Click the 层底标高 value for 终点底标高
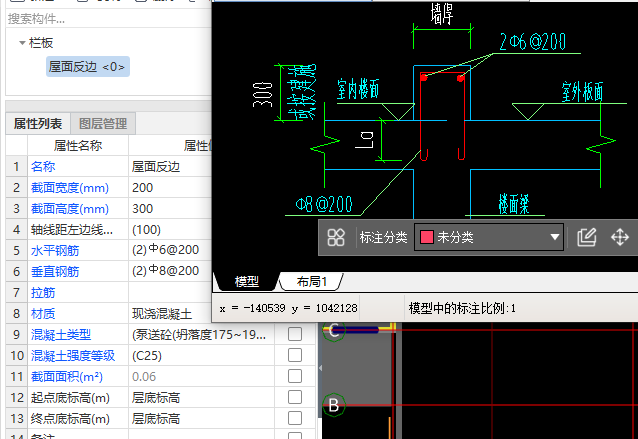 (201, 419)
